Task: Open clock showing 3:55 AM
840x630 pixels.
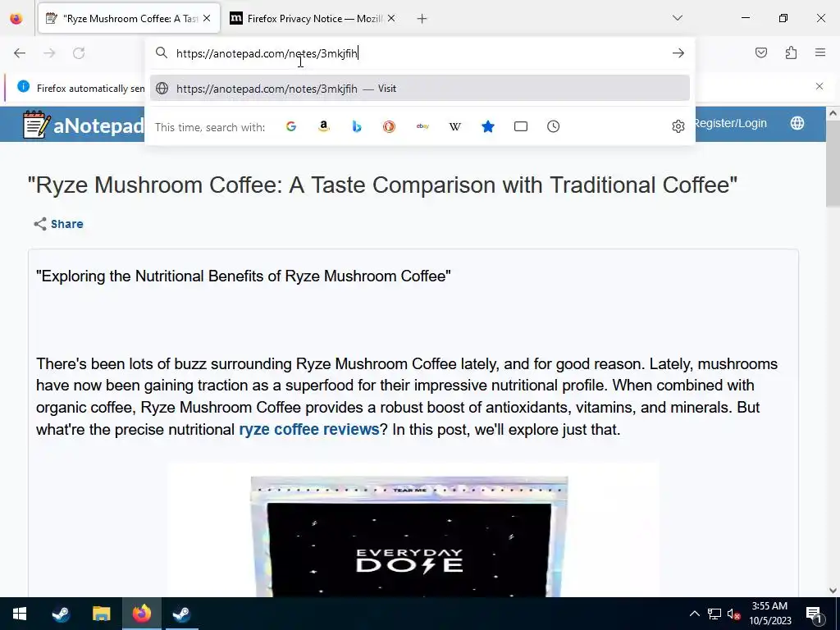Action: pos(769,614)
